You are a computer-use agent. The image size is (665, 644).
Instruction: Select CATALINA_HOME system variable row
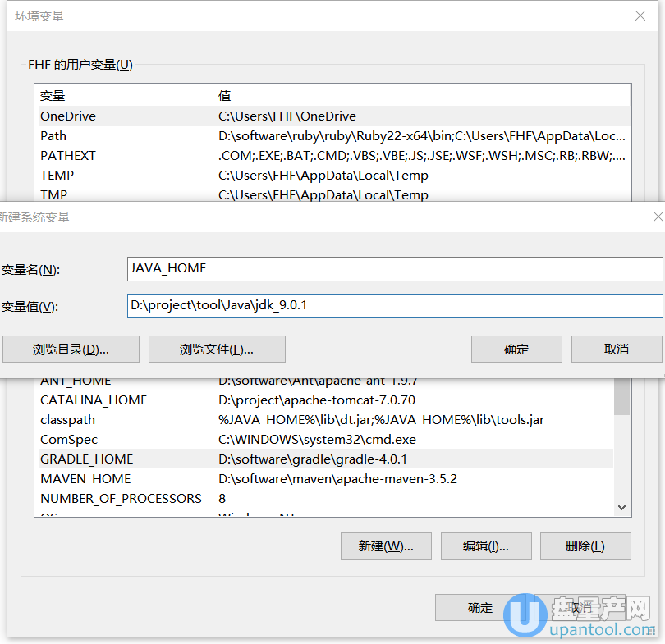(x=325, y=400)
